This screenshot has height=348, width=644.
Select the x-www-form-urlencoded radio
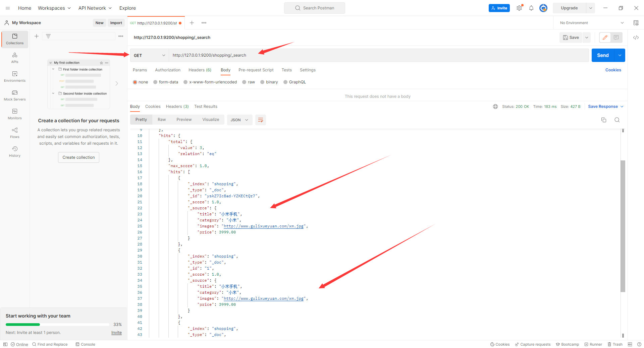pyautogui.click(x=185, y=82)
